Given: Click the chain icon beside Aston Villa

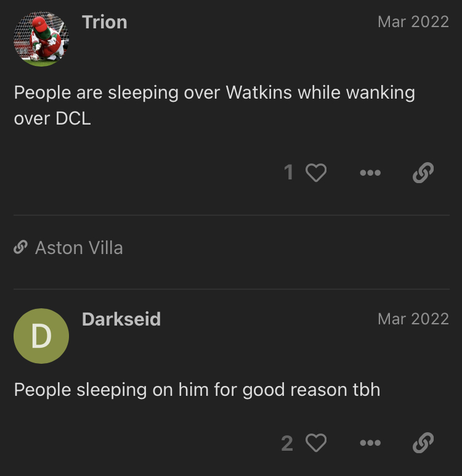Looking at the screenshot, I should [x=20, y=247].
